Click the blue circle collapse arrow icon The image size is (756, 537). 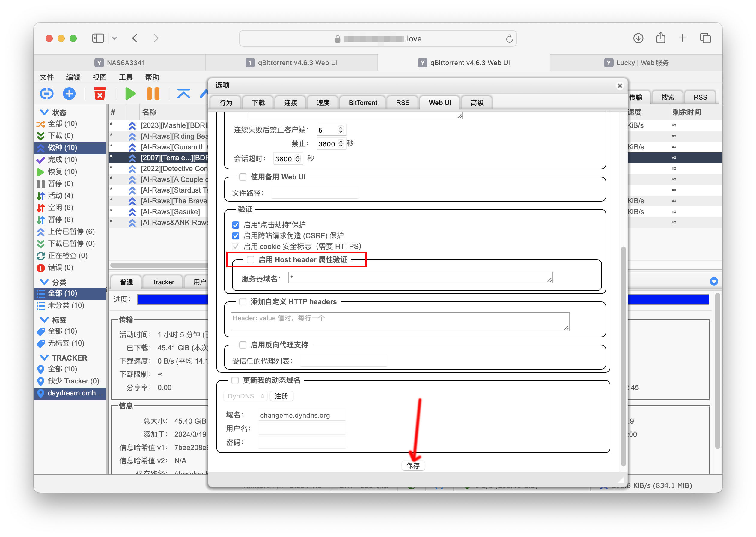click(714, 282)
